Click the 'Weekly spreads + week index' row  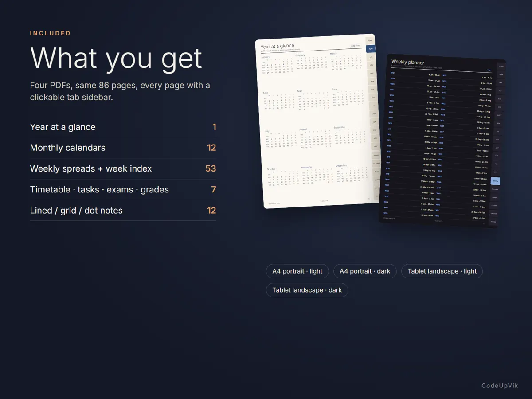123,169
